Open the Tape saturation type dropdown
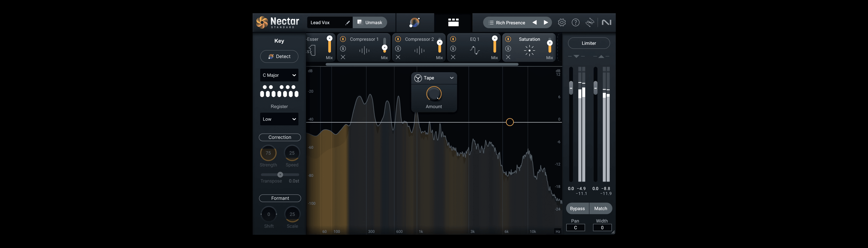Viewport: 868px width, 248px height. [x=434, y=78]
